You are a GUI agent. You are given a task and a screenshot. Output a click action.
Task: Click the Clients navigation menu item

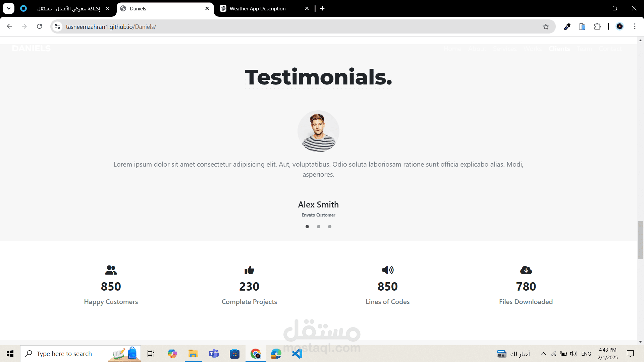click(559, 49)
